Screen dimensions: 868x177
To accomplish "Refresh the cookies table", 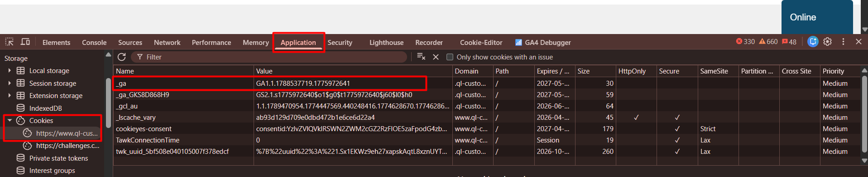I will click(121, 57).
